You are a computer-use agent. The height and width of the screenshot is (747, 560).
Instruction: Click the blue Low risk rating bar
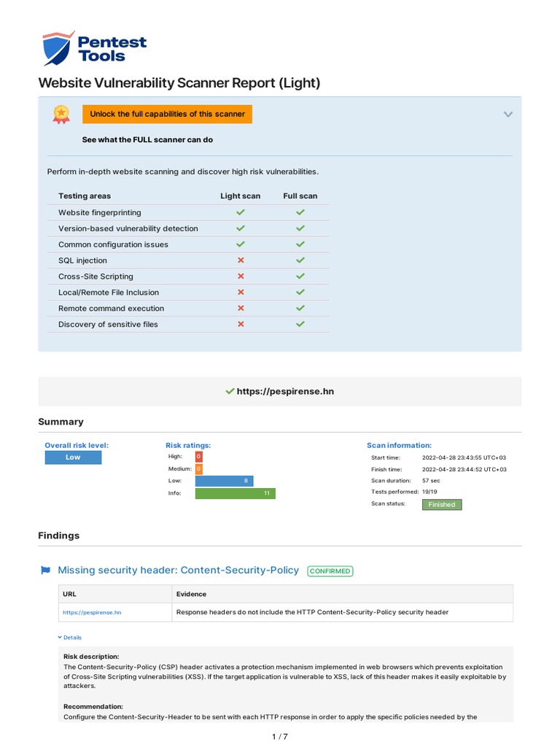tap(225, 481)
